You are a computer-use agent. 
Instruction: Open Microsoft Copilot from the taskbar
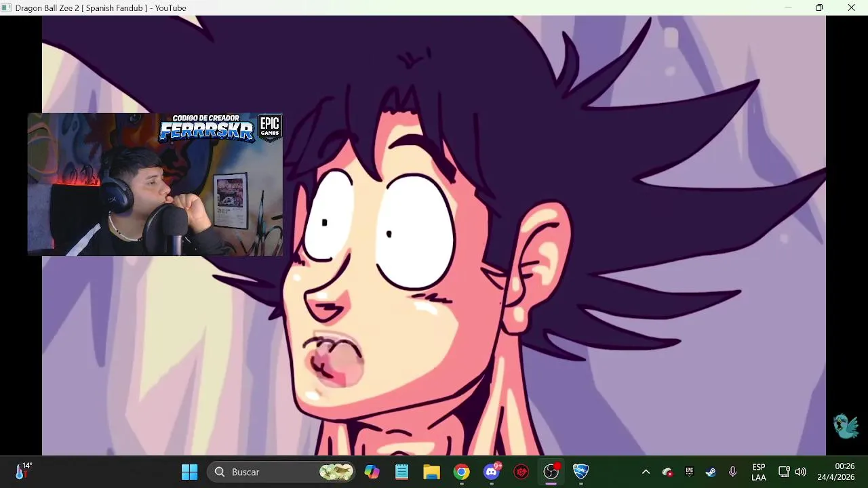[372, 472]
